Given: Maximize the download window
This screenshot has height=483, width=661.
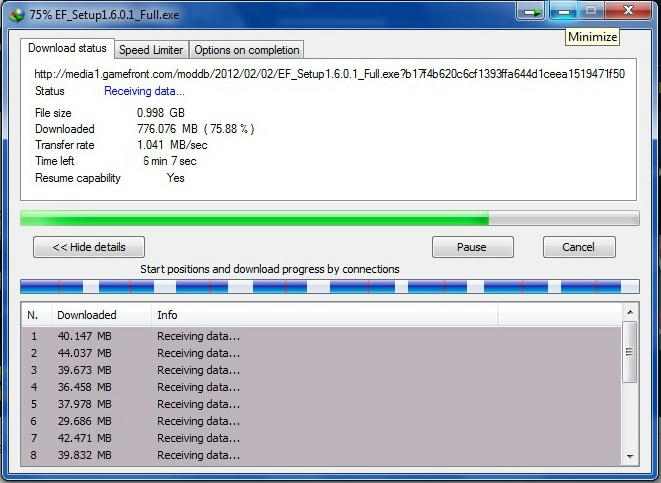Looking at the screenshot, I should [x=591, y=11].
